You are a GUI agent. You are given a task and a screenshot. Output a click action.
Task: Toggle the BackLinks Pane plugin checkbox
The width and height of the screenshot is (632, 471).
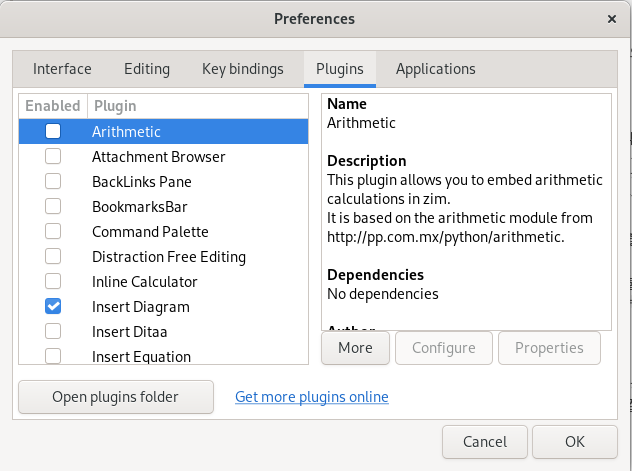pyautogui.click(x=53, y=181)
